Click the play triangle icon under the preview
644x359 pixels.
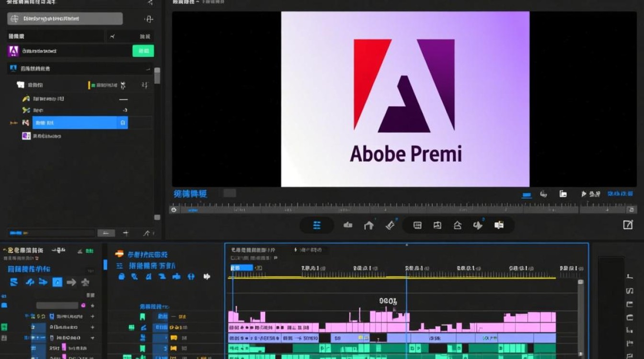click(584, 194)
